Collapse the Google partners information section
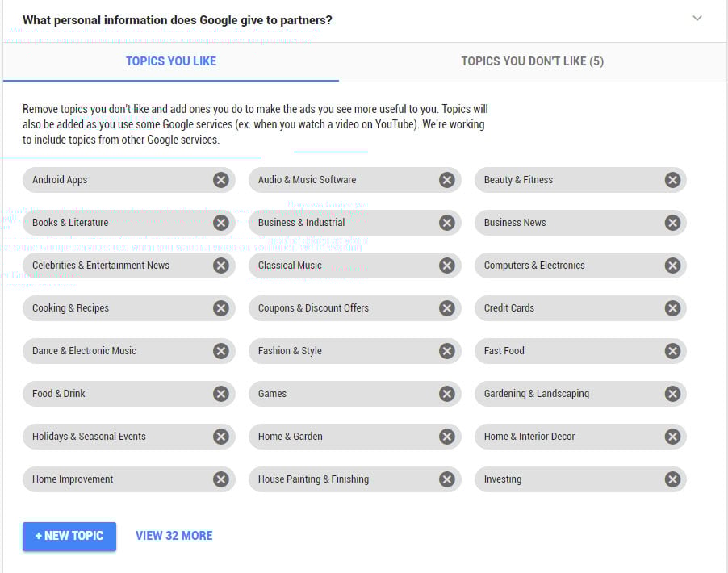The height and width of the screenshot is (573, 728). click(x=697, y=19)
